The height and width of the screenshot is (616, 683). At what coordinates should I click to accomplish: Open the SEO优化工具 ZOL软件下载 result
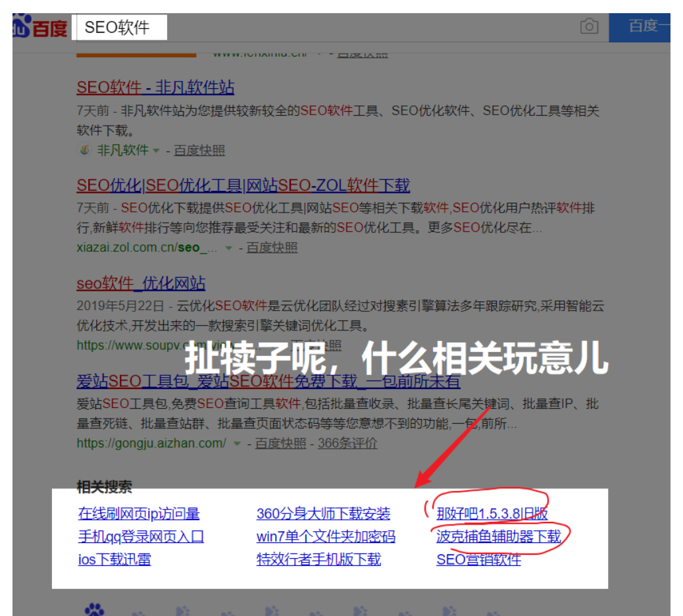[243, 186]
